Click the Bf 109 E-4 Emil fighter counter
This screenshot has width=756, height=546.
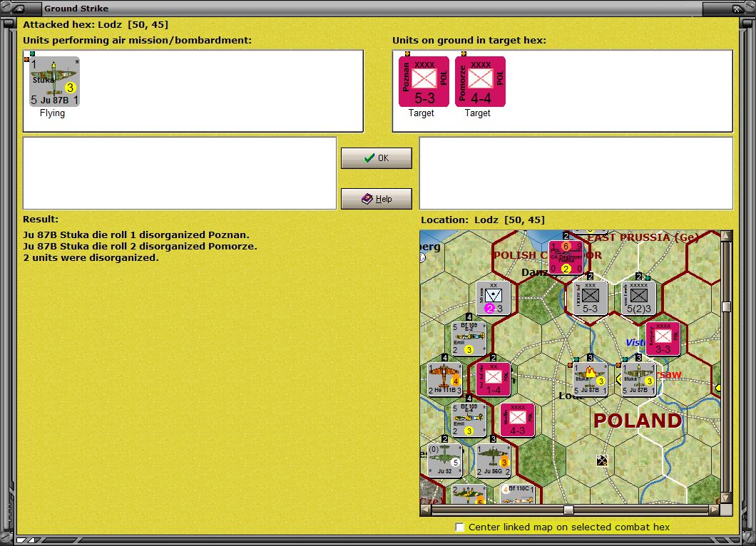click(469, 420)
